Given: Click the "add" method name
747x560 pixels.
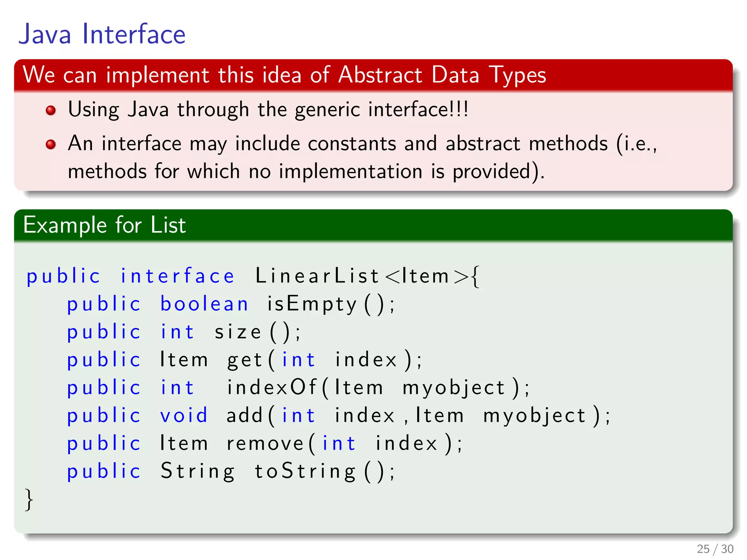Looking at the screenshot, I should coord(244,416).
